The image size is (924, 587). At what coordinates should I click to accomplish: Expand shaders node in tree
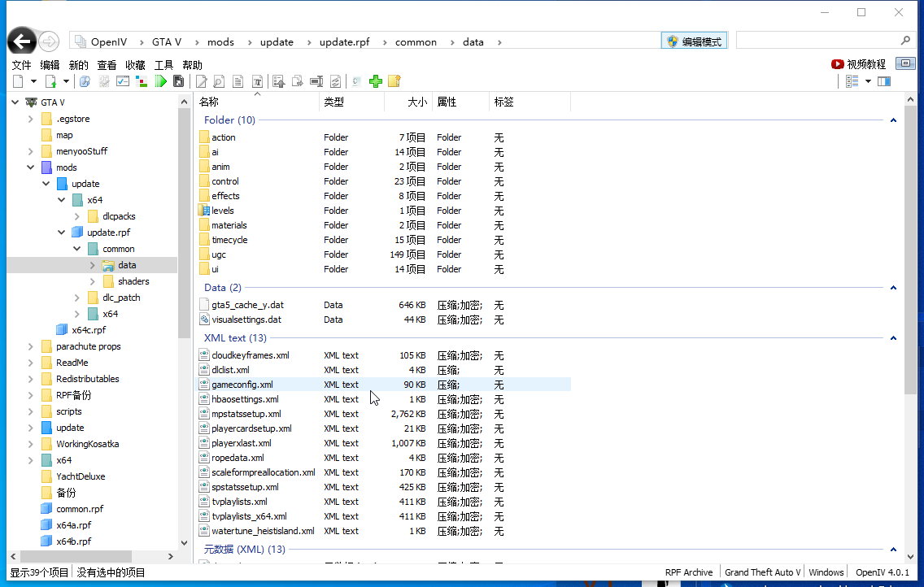point(92,281)
